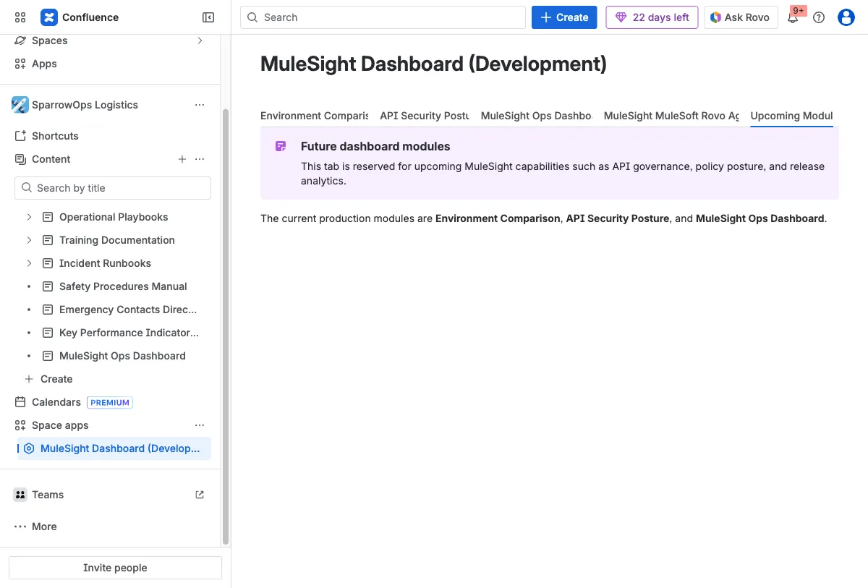Screen dimensions: 868x588
Task: Click the diamond trial icon
Action: (x=621, y=17)
